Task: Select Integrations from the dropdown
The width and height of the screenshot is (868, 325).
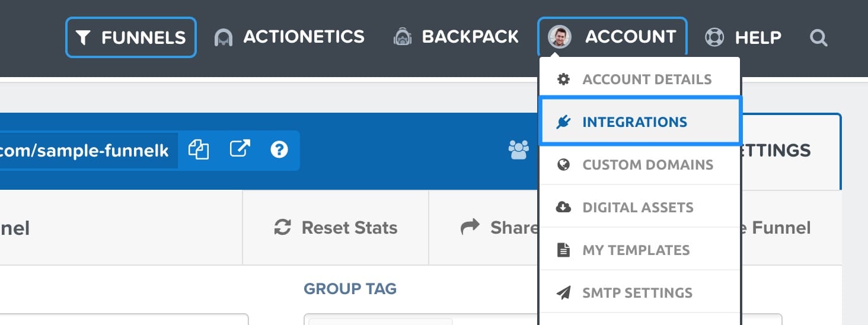Action: click(x=640, y=122)
